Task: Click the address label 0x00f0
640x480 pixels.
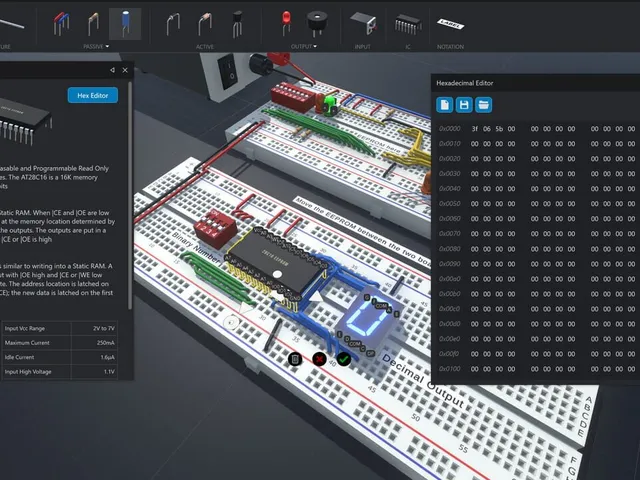Action: point(449,354)
